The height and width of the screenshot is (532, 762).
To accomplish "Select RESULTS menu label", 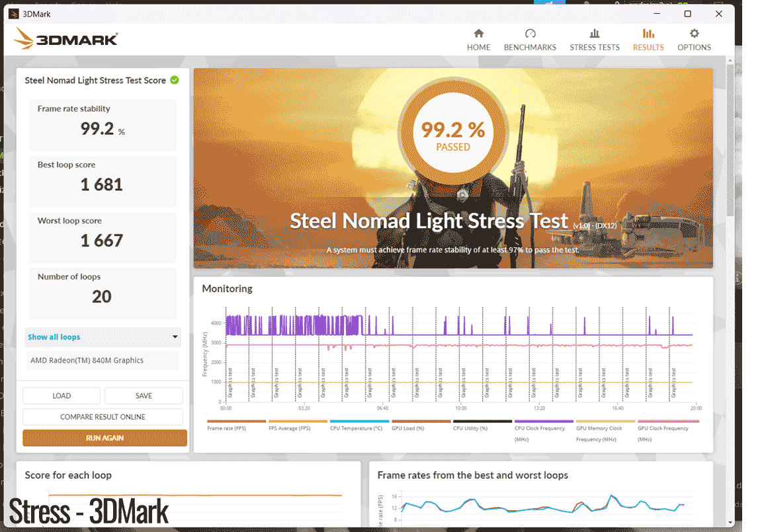I will (x=648, y=47).
